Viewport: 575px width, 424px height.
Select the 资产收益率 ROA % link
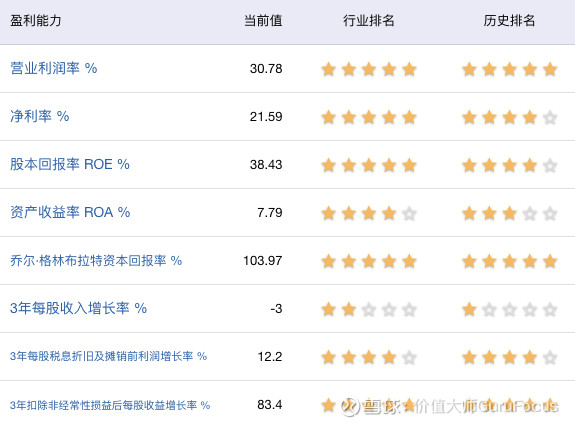[x=70, y=212]
